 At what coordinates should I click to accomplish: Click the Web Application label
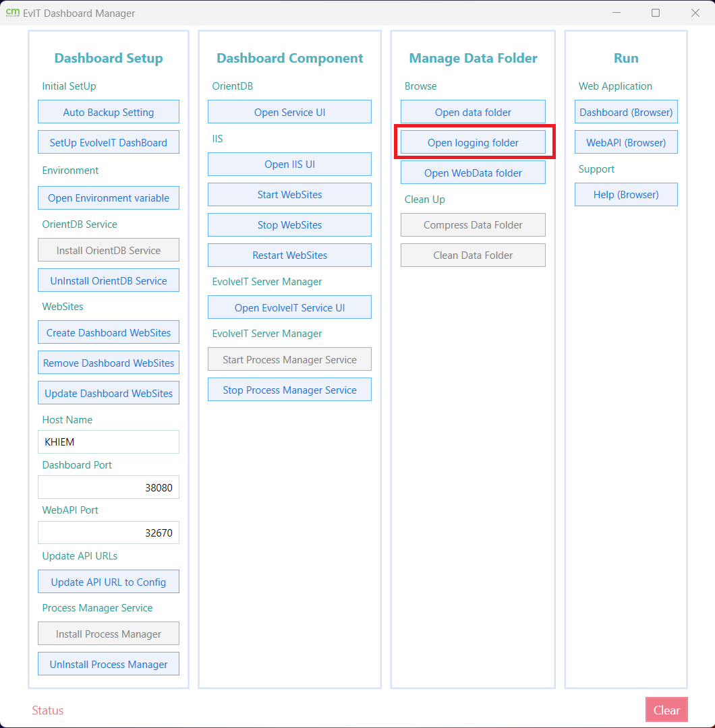tap(614, 86)
